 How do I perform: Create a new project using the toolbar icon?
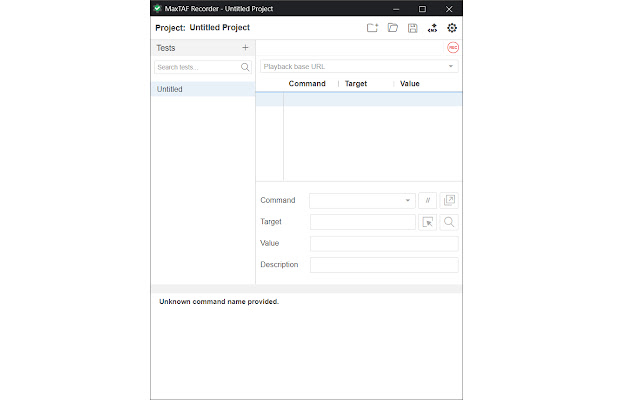pyautogui.click(x=372, y=28)
